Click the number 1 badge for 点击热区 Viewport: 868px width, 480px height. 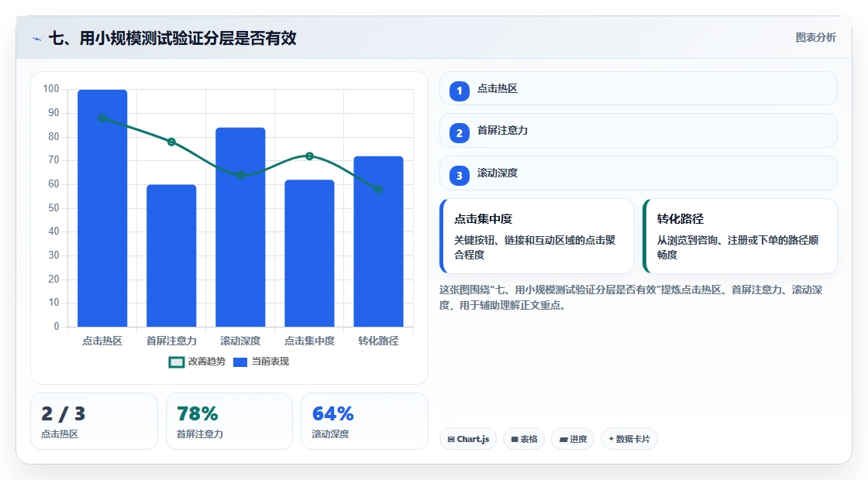(460, 91)
